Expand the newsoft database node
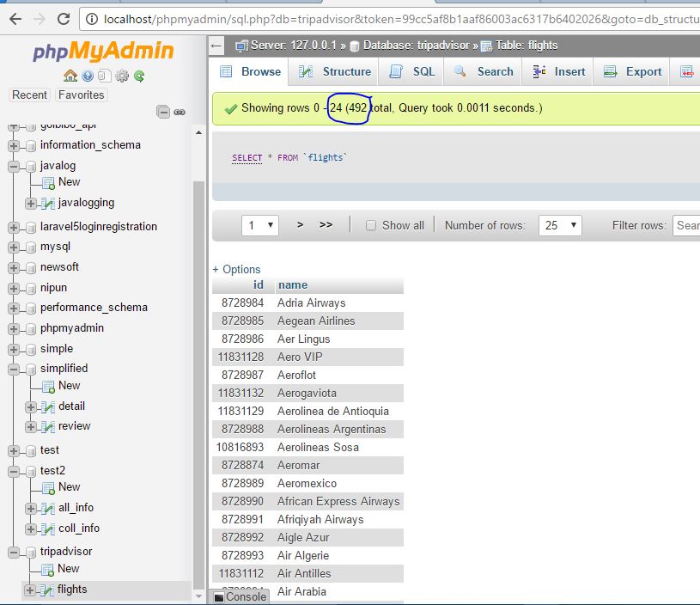The width and height of the screenshot is (700, 605). coord(14,268)
